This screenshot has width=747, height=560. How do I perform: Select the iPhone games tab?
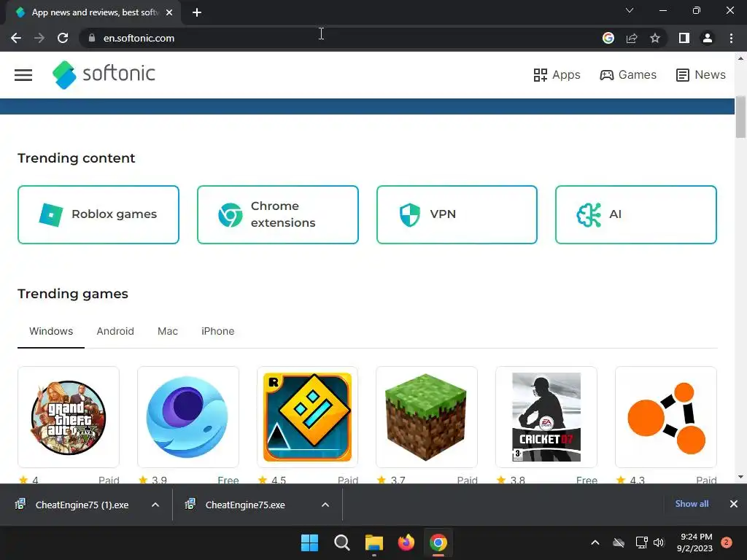217,332
